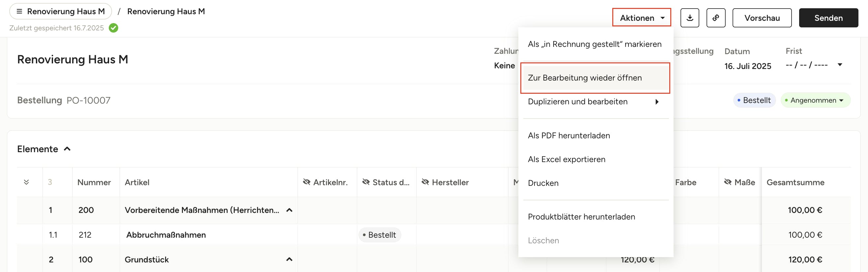This screenshot has height=272, width=868.
Task: Open the Aktionen dropdown
Action: coord(641,18)
